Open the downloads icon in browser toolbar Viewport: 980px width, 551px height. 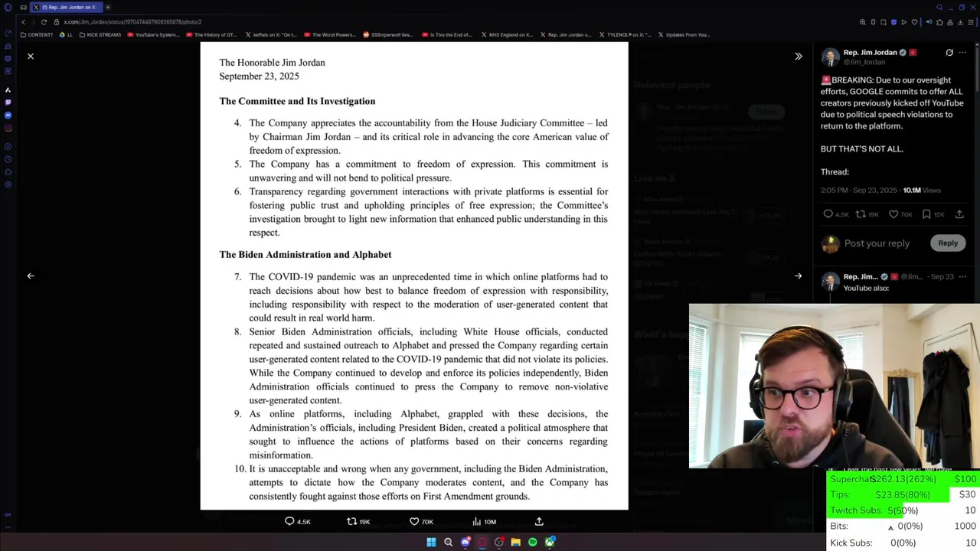tap(960, 22)
